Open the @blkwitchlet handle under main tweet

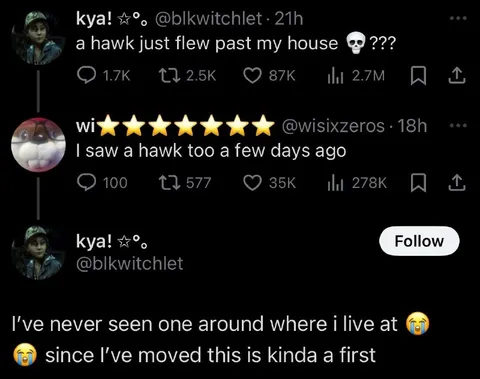pos(130,264)
